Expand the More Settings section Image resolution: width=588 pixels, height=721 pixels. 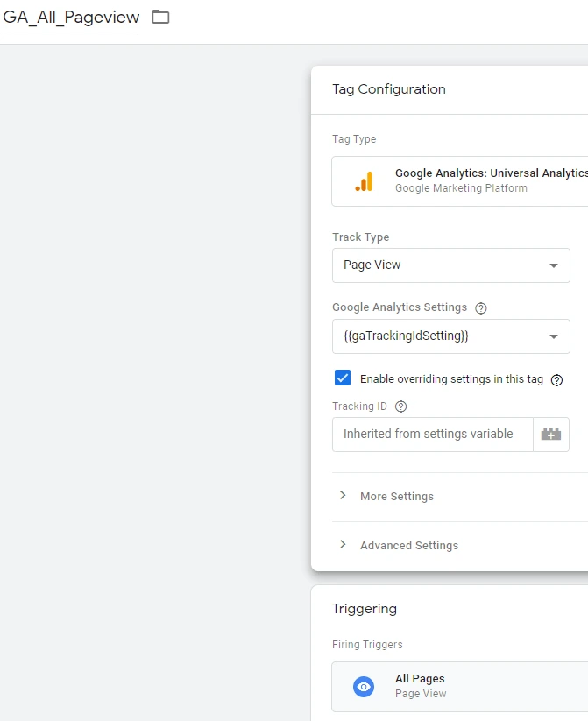coord(396,497)
